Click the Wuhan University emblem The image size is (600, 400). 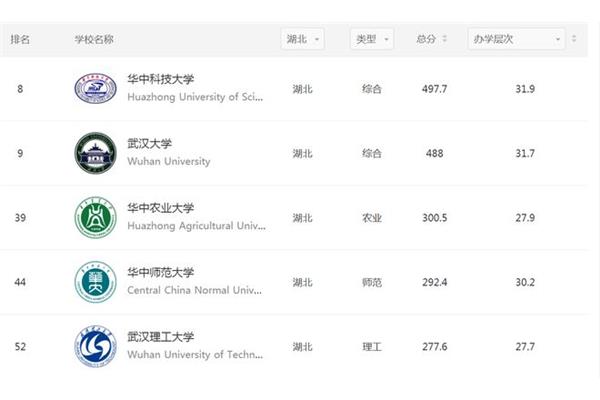coord(95,153)
